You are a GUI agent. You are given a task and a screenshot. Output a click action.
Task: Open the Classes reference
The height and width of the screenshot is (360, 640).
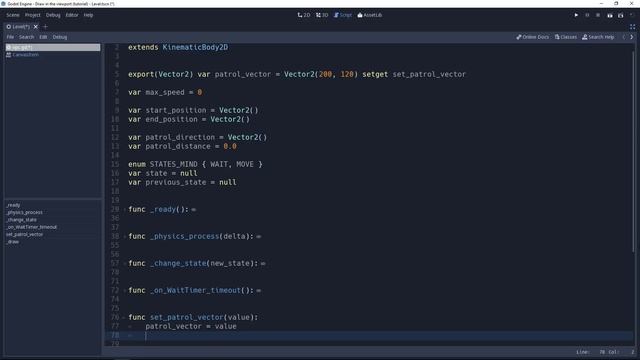(566, 37)
